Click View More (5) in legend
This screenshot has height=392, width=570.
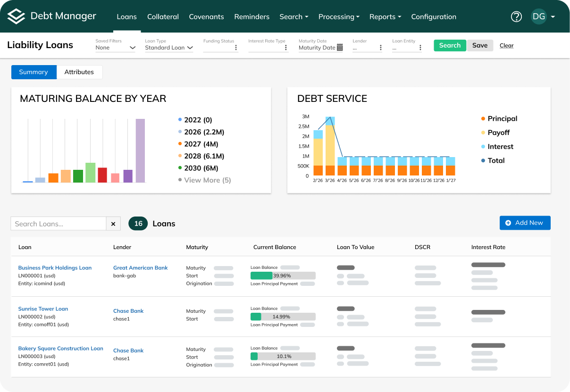coord(205,180)
